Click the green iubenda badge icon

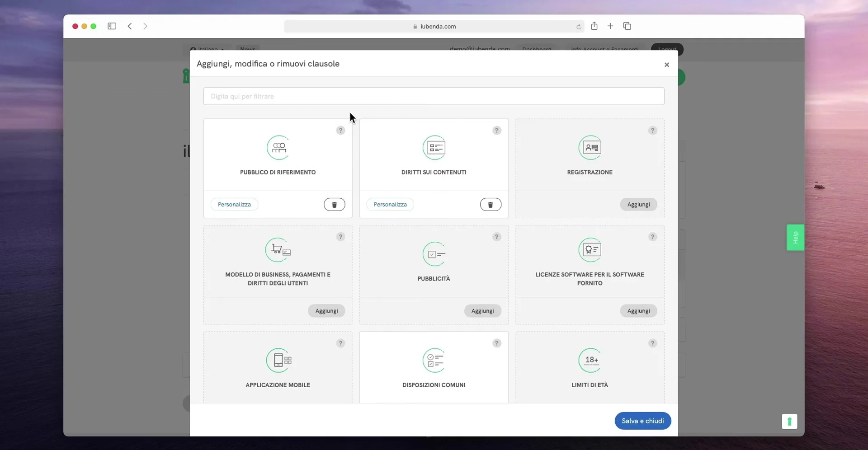click(x=789, y=422)
